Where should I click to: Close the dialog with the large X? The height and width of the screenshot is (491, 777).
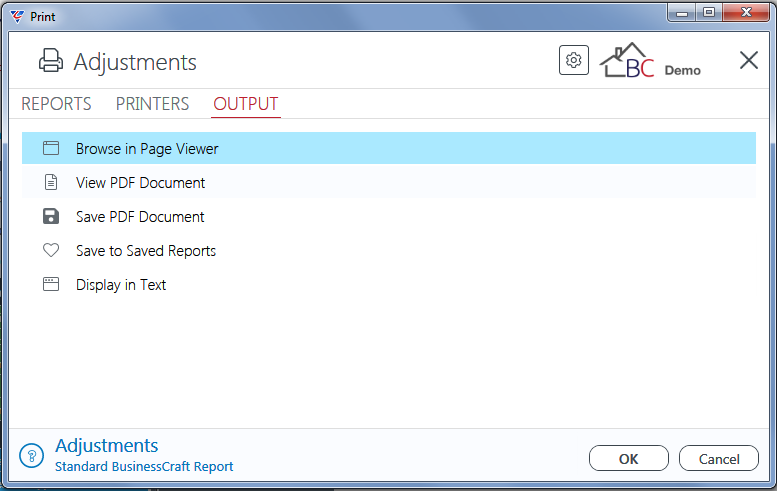[749, 60]
